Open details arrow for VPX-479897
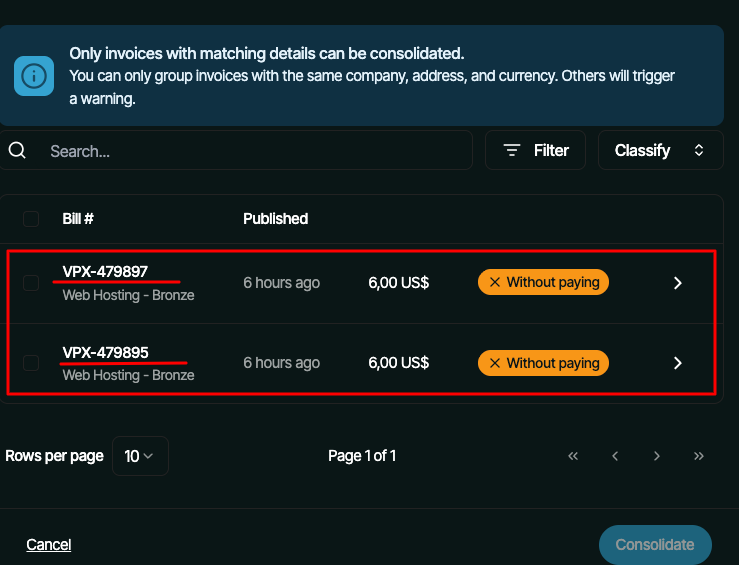The height and width of the screenshot is (565, 739). click(677, 283)
